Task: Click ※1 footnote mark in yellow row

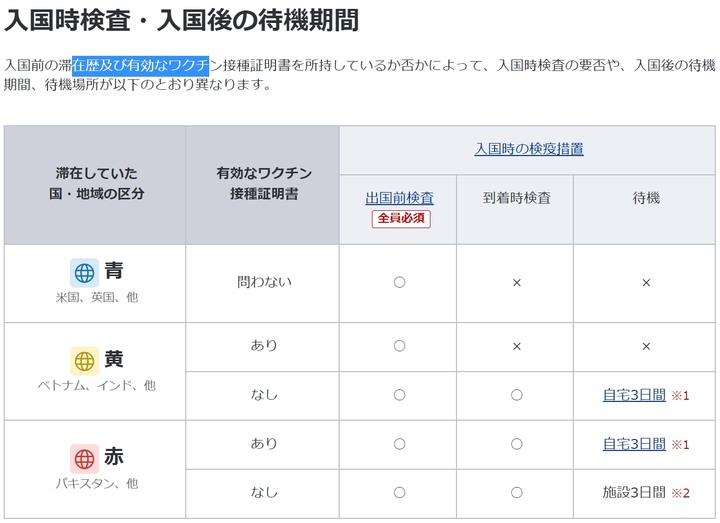Action: (680, 396)
